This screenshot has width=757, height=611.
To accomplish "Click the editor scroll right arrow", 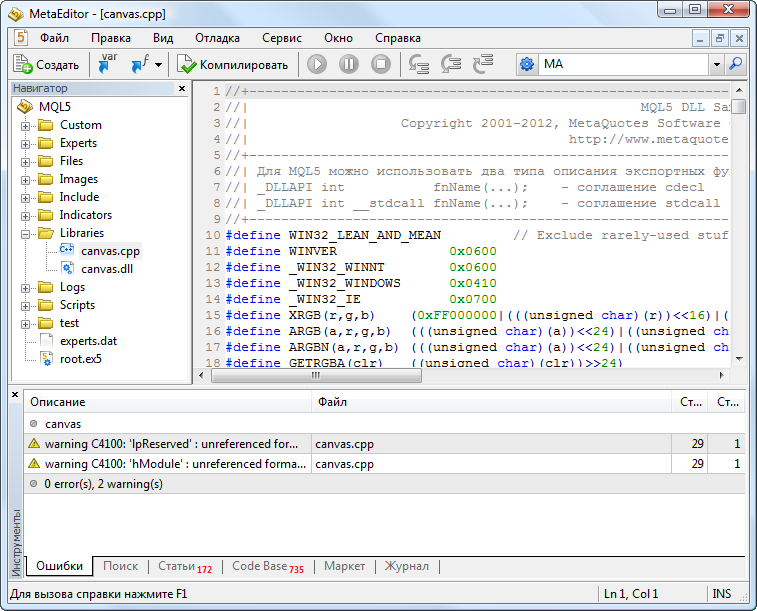I will [722, 375].
